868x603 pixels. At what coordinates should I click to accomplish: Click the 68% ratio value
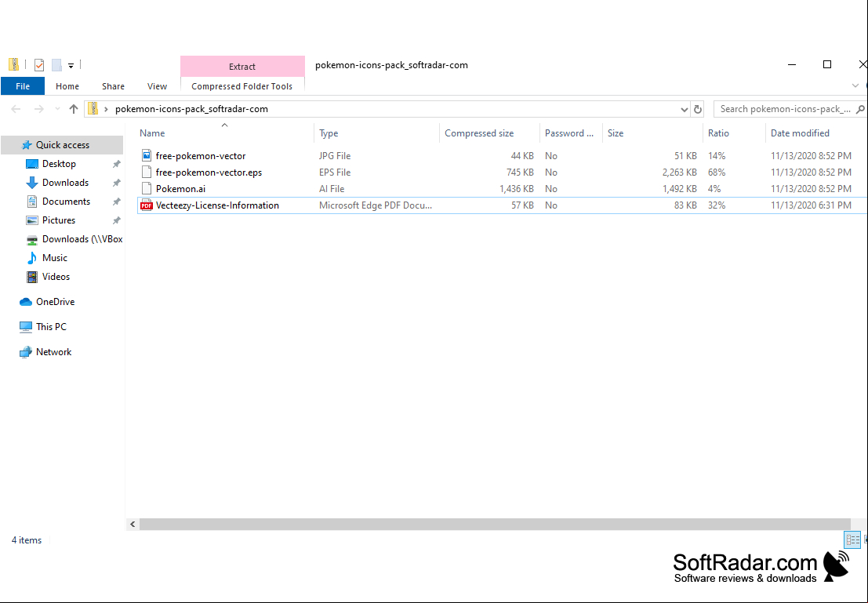[717, 173]
